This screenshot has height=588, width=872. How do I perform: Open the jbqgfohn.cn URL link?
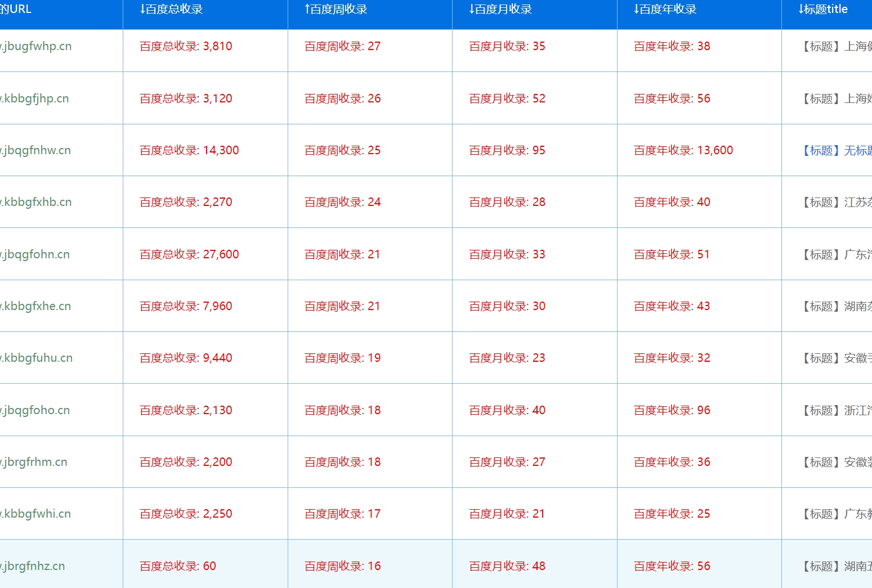pyautogui.click(x=35, y=254)
